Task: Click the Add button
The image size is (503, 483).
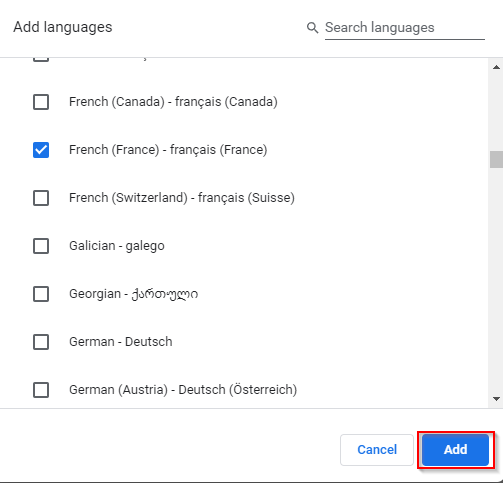Action: point(455,449)
